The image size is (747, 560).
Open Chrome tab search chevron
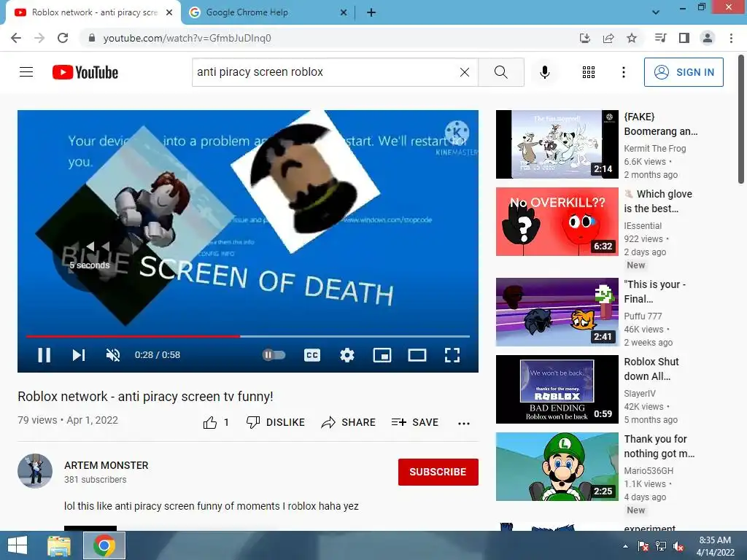(x=656, y=12)
